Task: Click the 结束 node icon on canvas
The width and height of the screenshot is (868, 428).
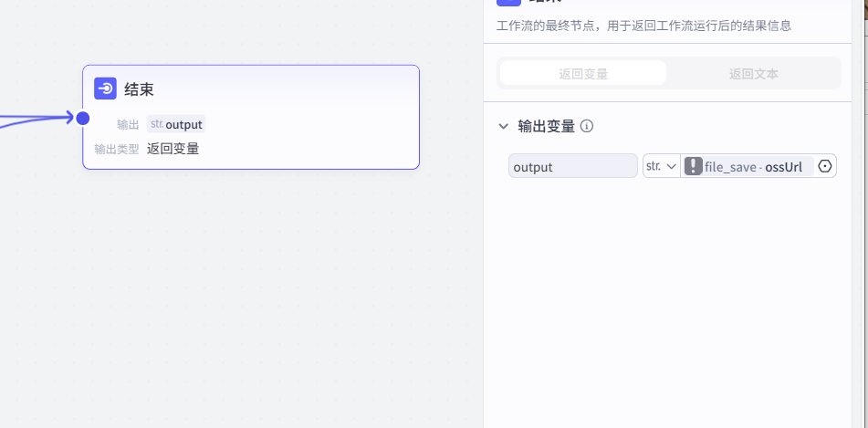Action: coord(106,89)
